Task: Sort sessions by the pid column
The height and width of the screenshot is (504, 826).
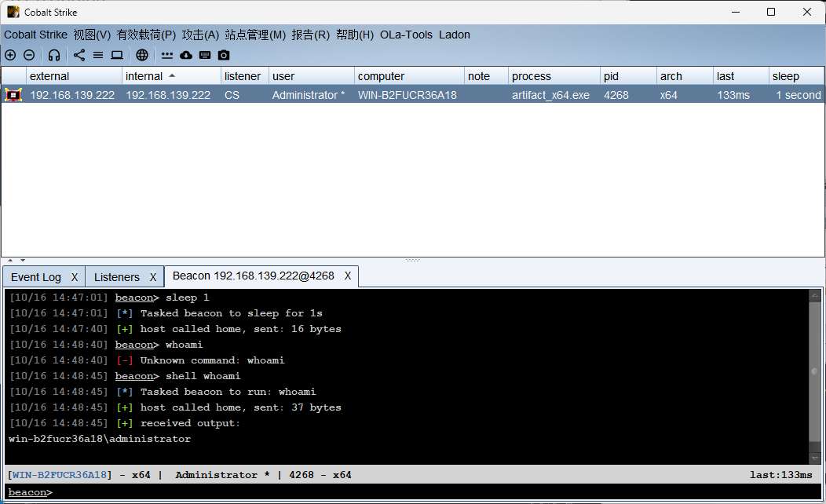Action: pyautogui.click(x=628, y=76)
